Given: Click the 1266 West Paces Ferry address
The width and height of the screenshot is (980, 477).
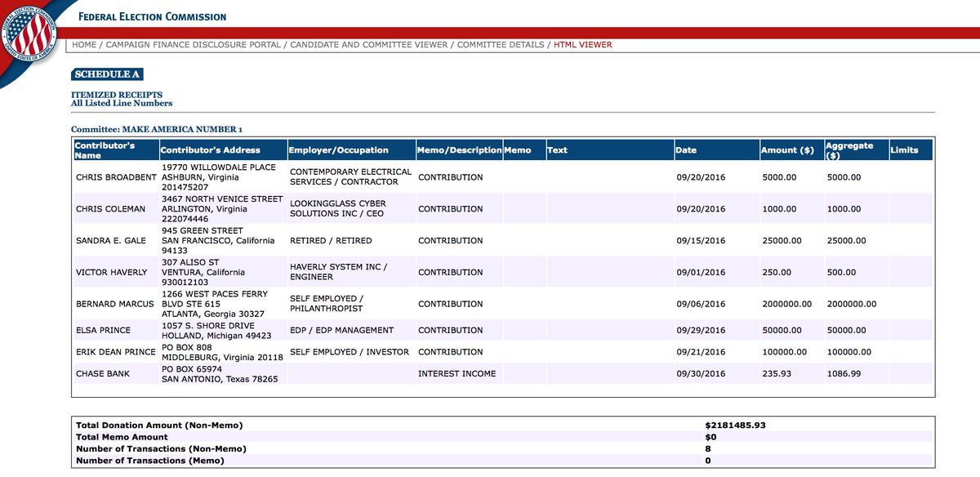Looking at the screenshot, I should pos(214,304).
